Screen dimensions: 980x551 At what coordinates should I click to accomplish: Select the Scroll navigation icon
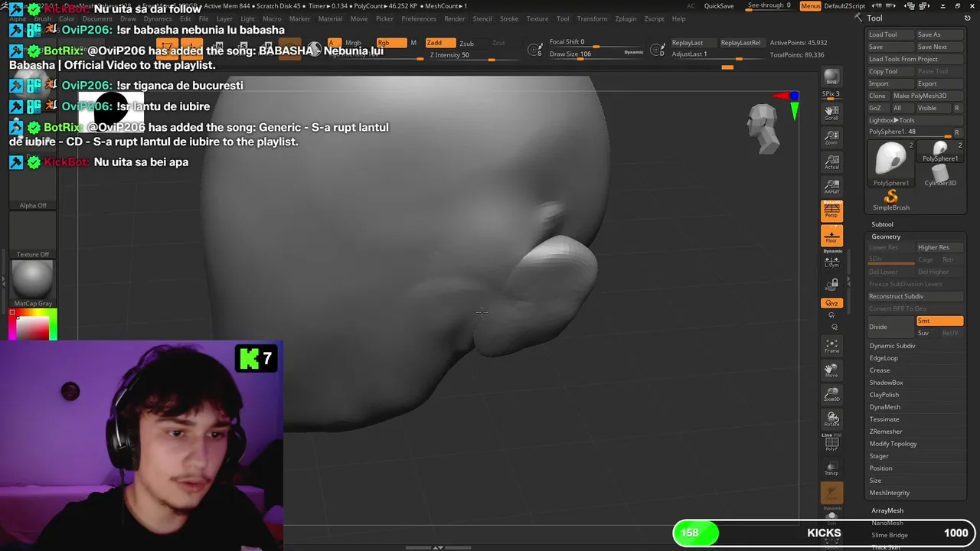pyautogui.click(x=831, y=113)
